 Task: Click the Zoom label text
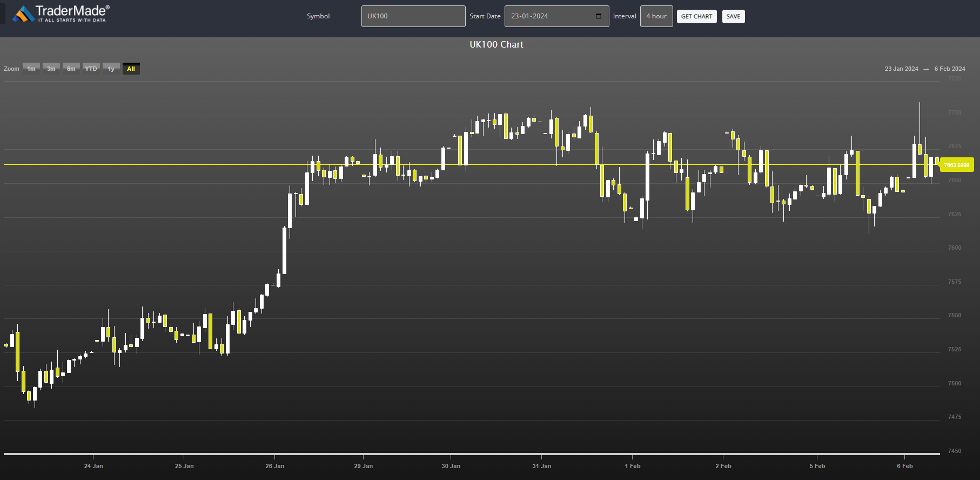(x=11, y=69)
